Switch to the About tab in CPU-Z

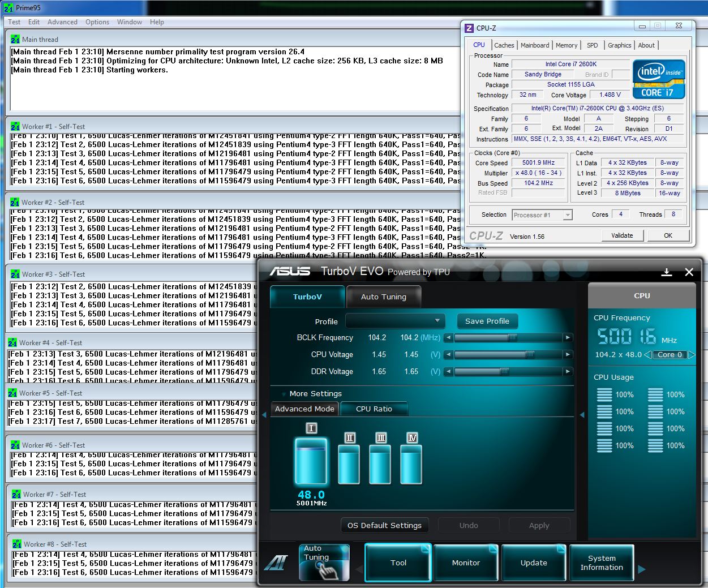[646, 45]
